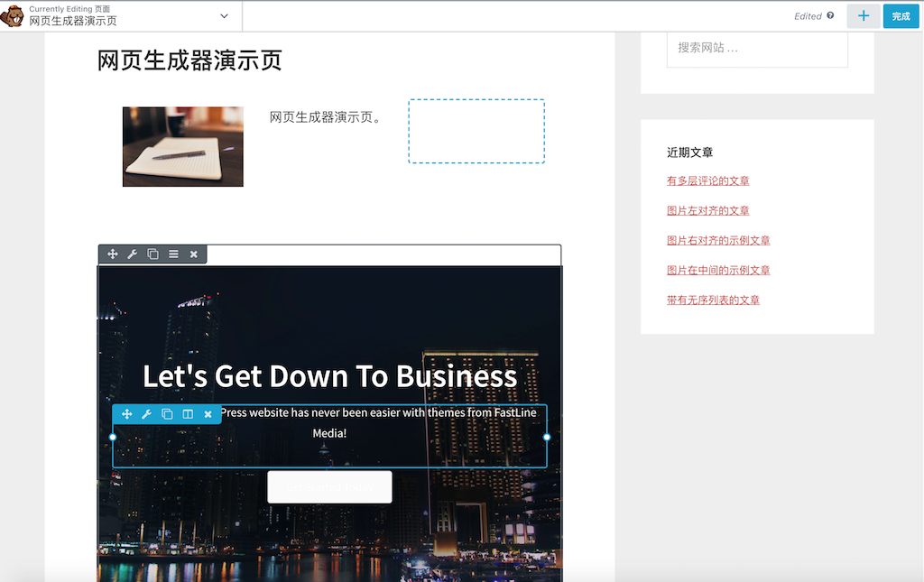The width and height of the screenshot is (924, 582).
Task: Delete the row via its X icon
Action: click(193, 254)
